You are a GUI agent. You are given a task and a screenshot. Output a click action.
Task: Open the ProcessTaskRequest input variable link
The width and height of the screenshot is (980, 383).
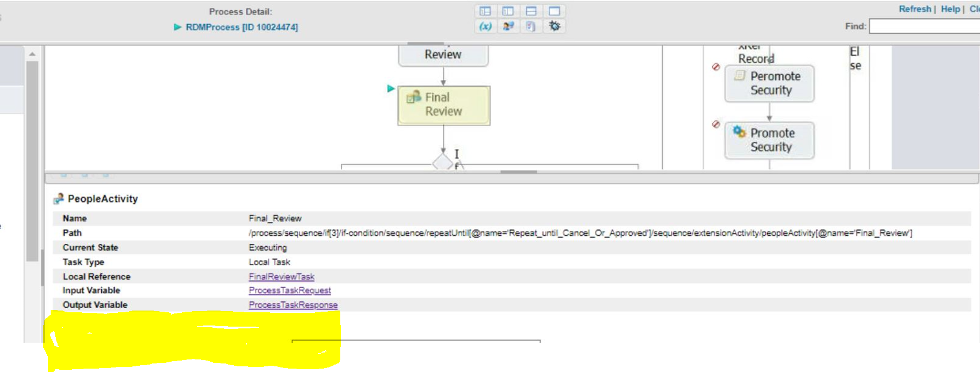tap(290, 290)
